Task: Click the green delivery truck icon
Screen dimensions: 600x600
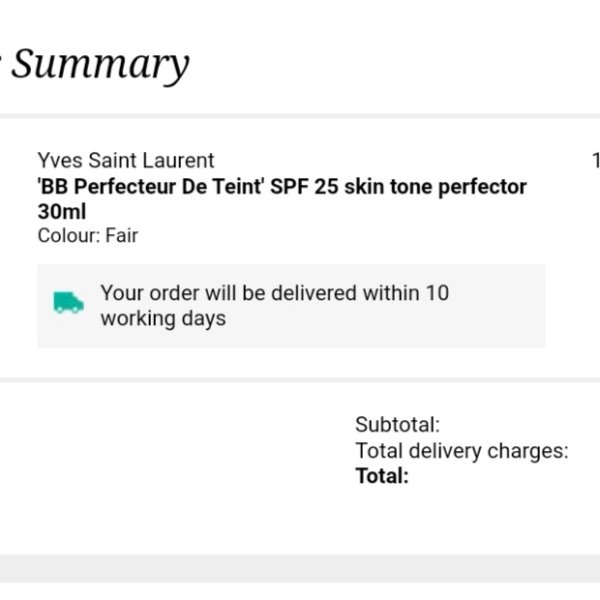Action: [x=68, y=302]
